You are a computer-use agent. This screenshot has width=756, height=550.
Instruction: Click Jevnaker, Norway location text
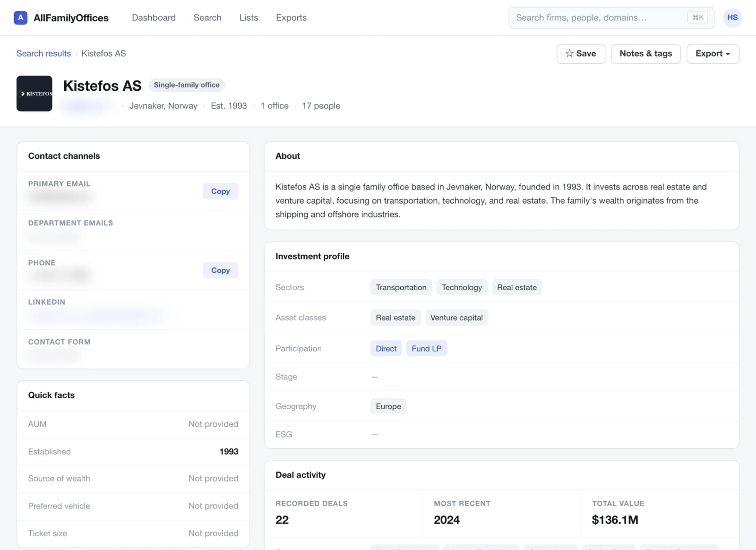163,106
